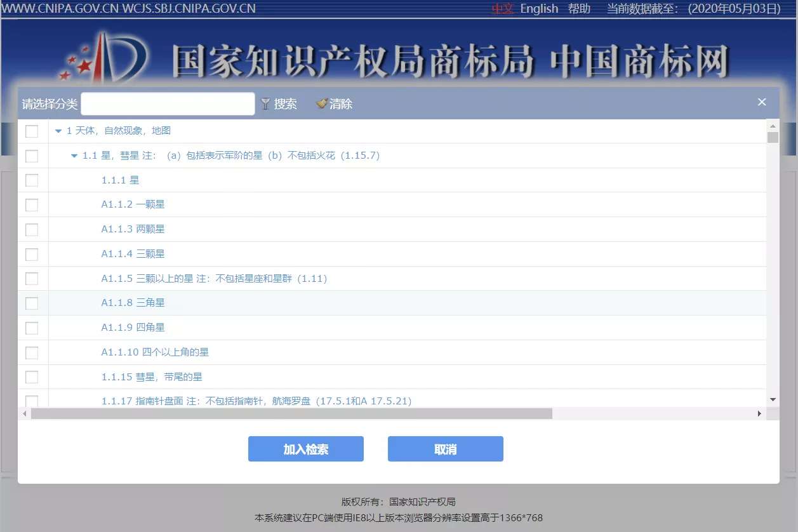The width and height of the screenshot is (798, 532).
Task: Click the 请选择分类 label
Action: [50, 104]
